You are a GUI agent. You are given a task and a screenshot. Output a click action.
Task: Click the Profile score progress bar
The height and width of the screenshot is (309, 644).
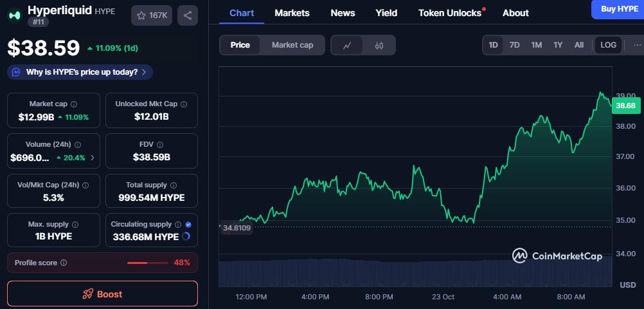147,263
